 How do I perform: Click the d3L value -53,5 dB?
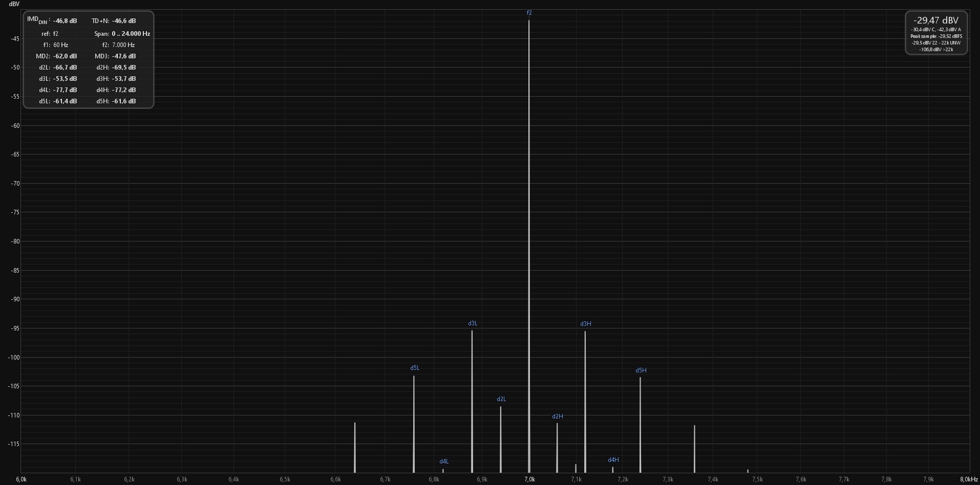[65, 79]
